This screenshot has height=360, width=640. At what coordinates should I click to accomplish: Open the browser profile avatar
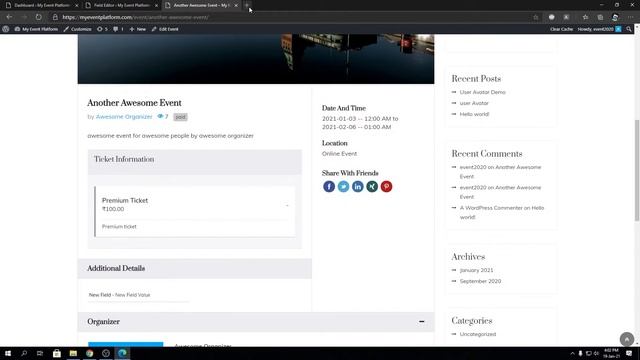point(615,17)
